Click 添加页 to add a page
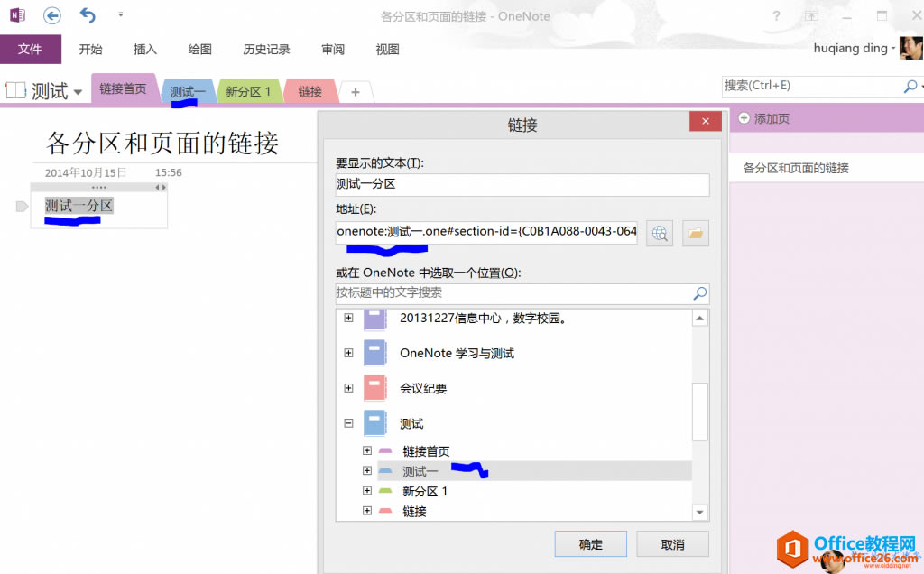The image size is (924, 574). [x=763, y=119]
